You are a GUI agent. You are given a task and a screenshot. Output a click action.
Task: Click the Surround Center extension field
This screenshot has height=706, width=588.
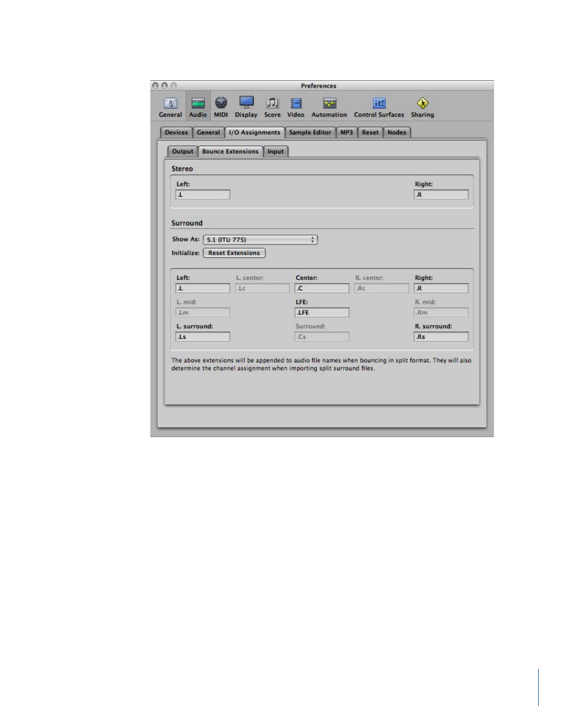[x=322, y=288]
